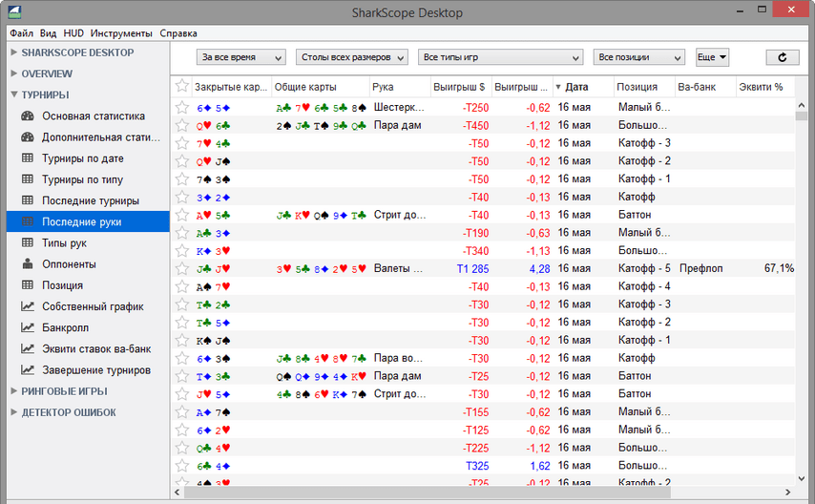This screenshot has height=504, width=815.
Task: Click the chart icon beside Эквити ставок ва-банк
Action: (28, 348)
